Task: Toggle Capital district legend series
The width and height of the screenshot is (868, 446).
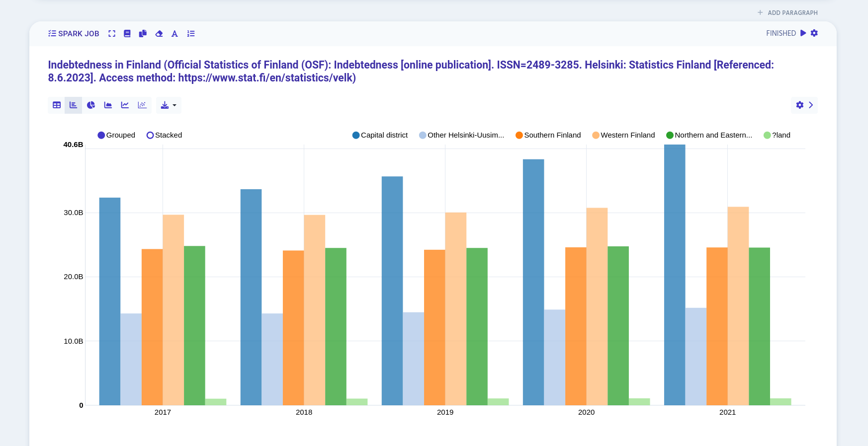Action: [x=380, y=135]
